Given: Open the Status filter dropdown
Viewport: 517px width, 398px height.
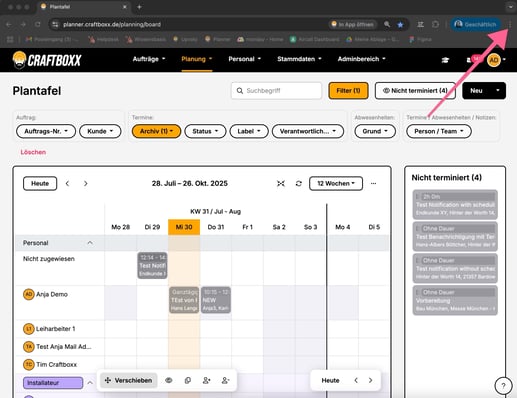Looking at the screenshot, I should click(x=205, y=131).
